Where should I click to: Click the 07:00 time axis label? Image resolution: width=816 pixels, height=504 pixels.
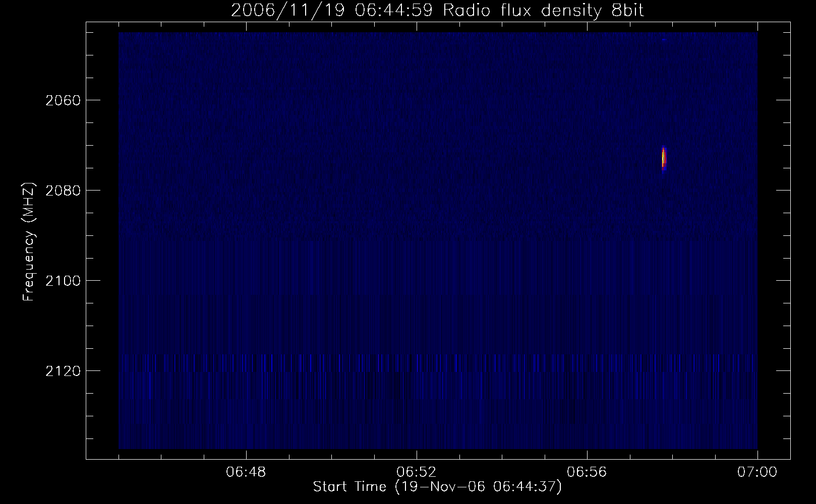coord(757,472)
